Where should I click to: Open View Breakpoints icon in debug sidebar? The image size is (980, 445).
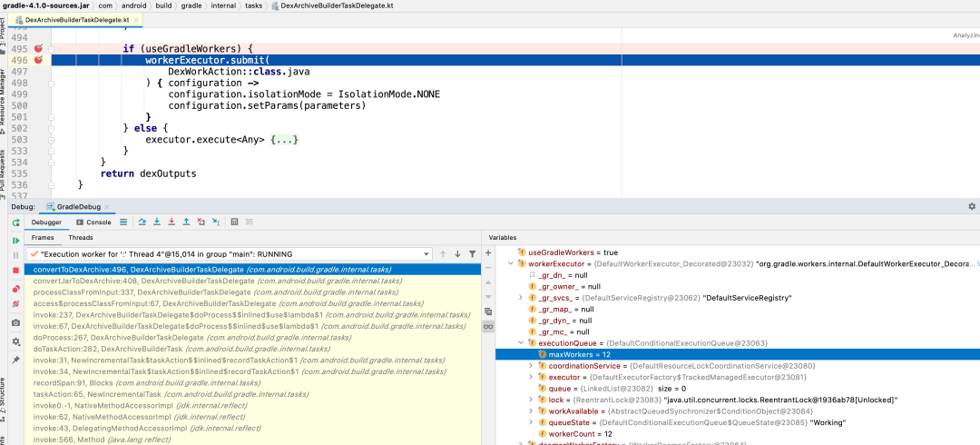[x=15, y=289]
